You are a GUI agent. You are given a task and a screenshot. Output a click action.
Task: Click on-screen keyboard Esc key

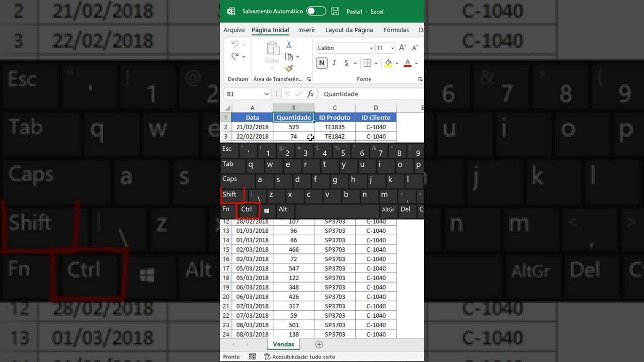tap(228, 150)
